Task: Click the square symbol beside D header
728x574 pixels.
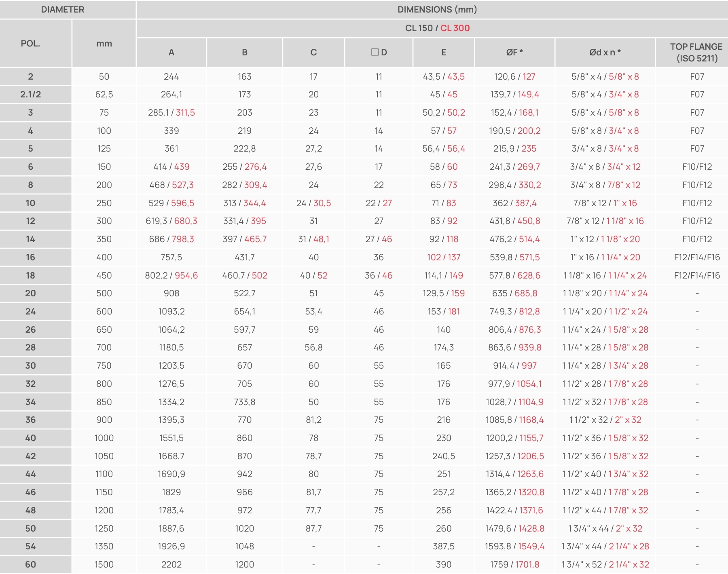Action: (x=375, y=52)
